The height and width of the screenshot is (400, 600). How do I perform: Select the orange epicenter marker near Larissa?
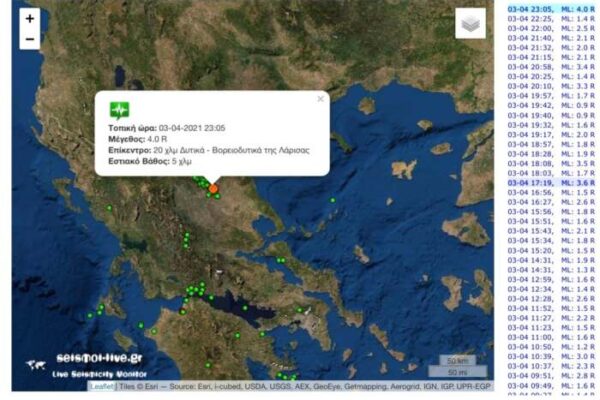coord(213,189)
